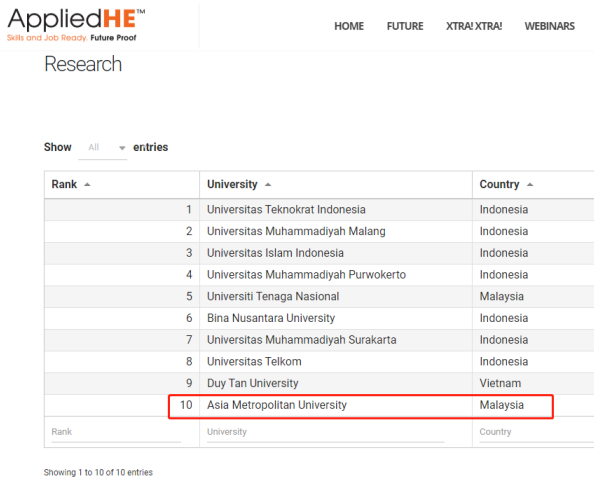Click the Duy Tan University entry
The width and height of the screenshot is (594, 485).
click(x=253, y=383)
